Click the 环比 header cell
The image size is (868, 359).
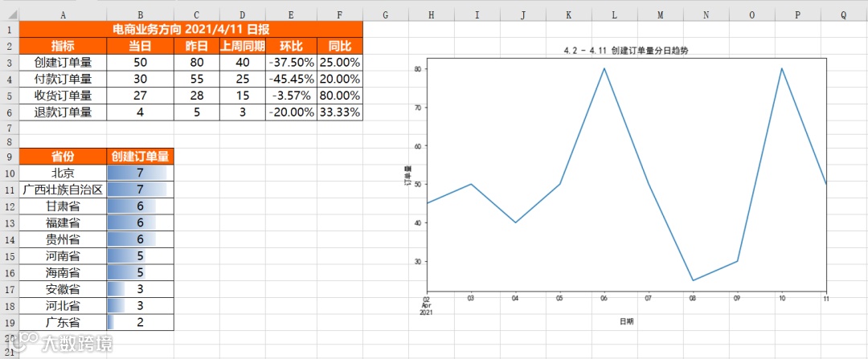[291, 45]
